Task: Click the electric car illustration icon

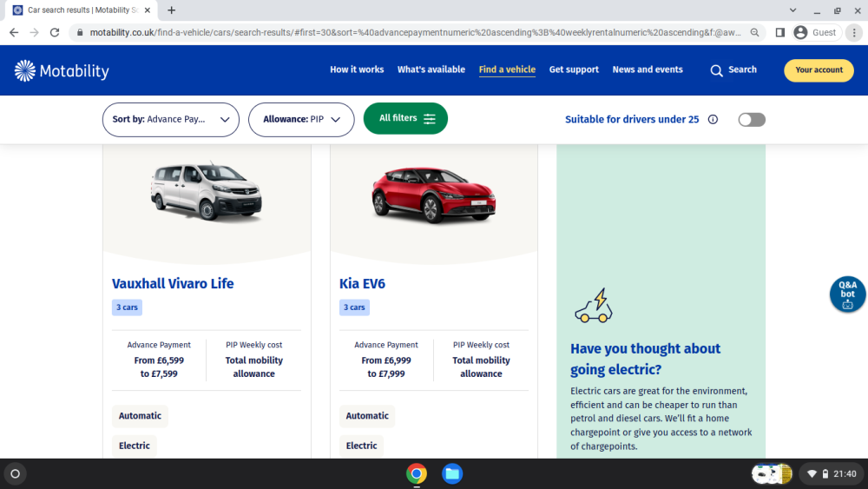Action: (x=594, y=305)
